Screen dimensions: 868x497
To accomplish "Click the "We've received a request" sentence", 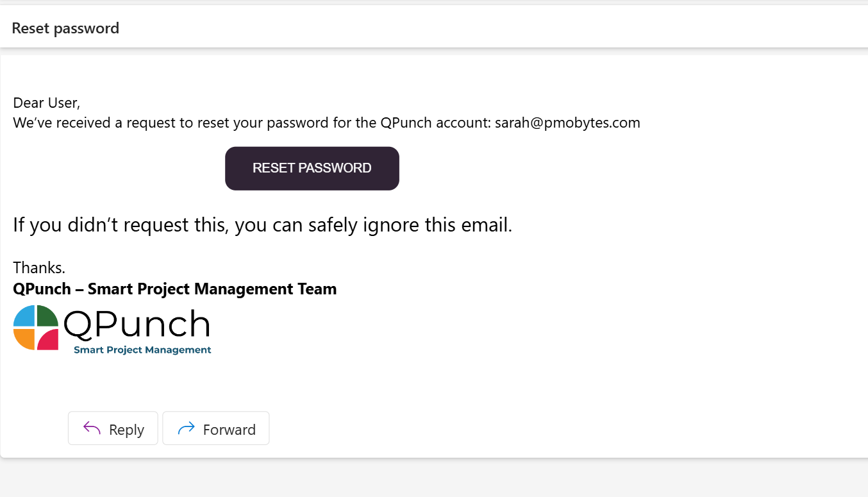I will click(x=326, y=123).
